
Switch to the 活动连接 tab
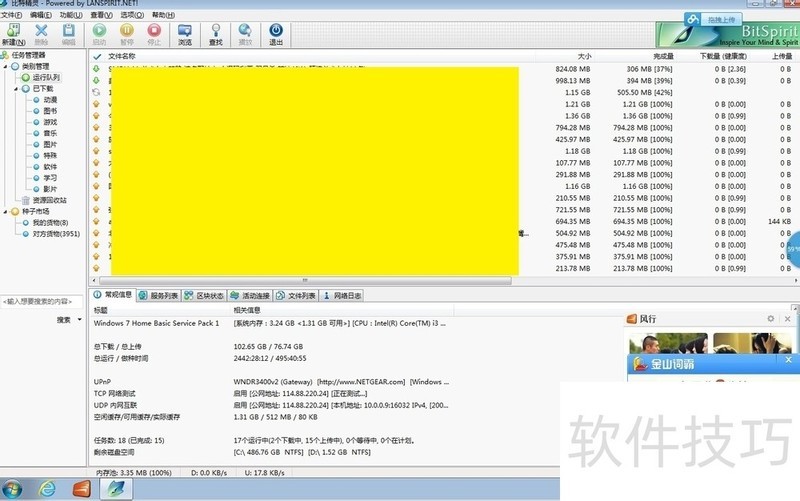(x=250, y=295)
